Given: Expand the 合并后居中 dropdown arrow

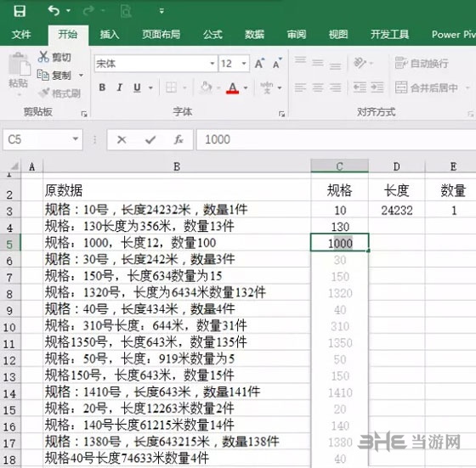Looking at the screenshot, I should click(467, 87).
